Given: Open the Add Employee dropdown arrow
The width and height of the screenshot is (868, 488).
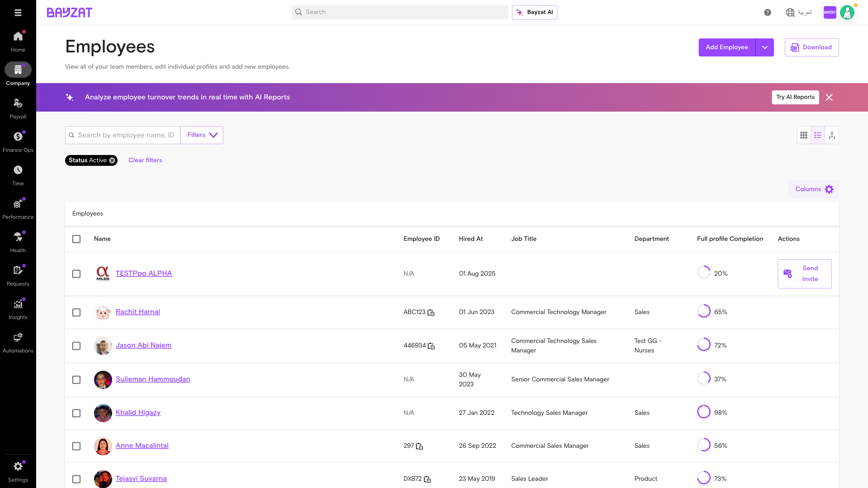Looking at the screenshot, I should [765, 47].
